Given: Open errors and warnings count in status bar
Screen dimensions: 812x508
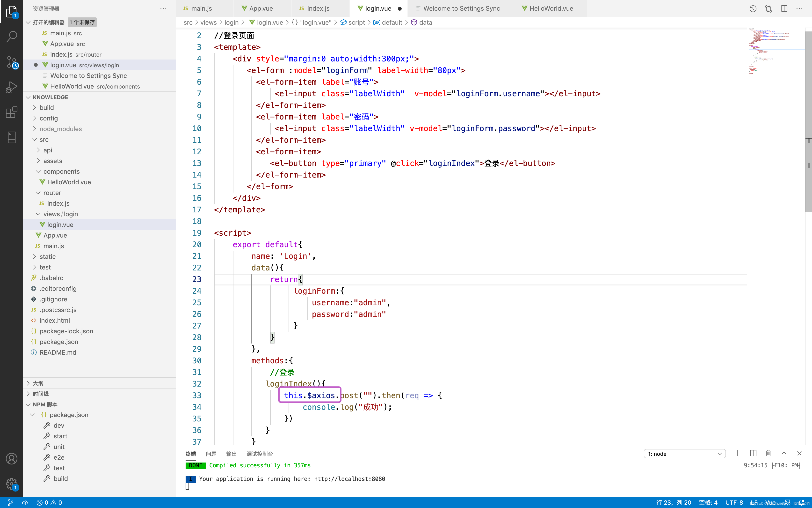Looking at the screenshot, I should click(x=49, y=503).
